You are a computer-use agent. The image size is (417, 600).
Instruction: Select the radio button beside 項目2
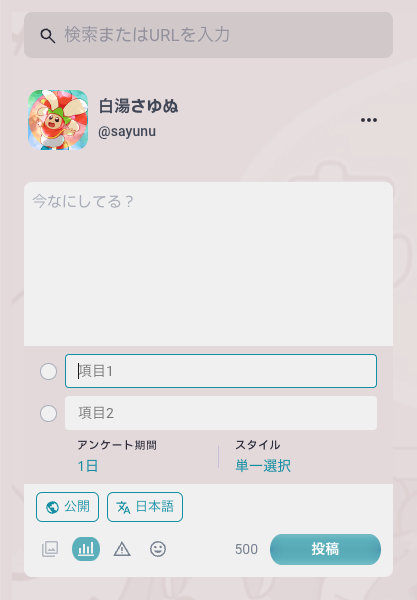tap(49, 414)
